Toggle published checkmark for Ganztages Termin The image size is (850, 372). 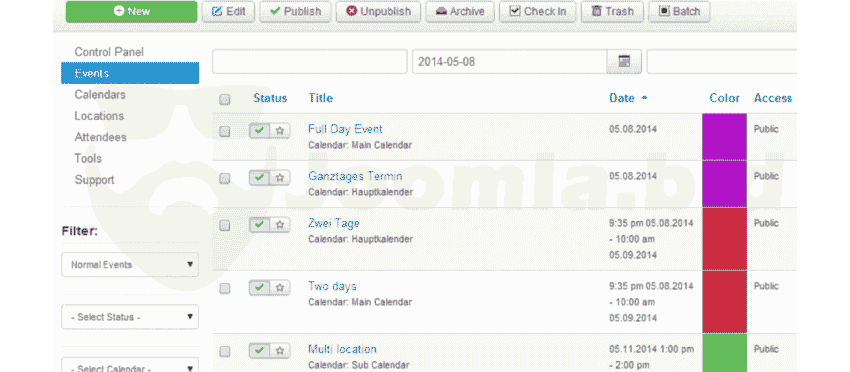[260, 177]
